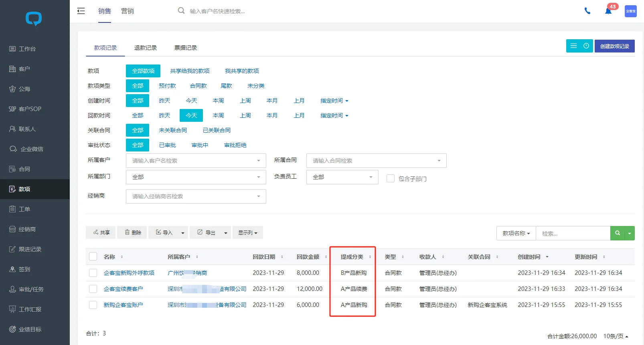Click the clock history view icon
This screenshot has width=644, height=345.
(586, 46)
